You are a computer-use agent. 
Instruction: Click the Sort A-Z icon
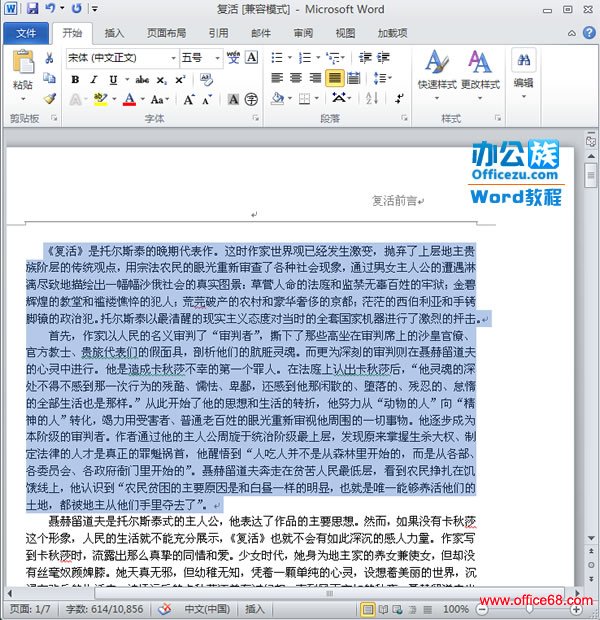[372, 98]
